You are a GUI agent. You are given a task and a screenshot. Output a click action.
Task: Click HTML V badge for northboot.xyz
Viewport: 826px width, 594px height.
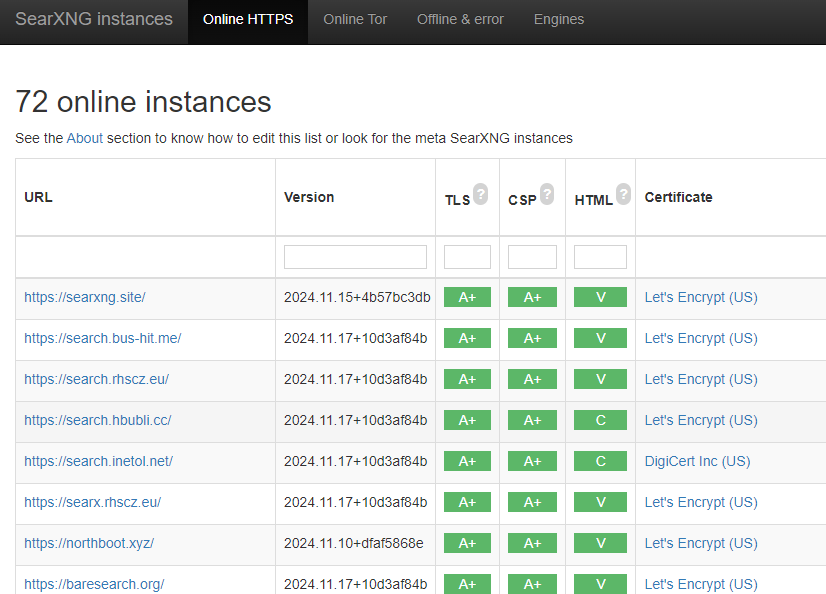click(601, 543)
